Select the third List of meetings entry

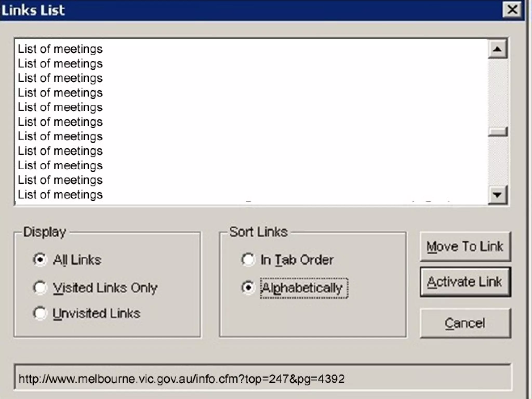[x=60, y=78]
